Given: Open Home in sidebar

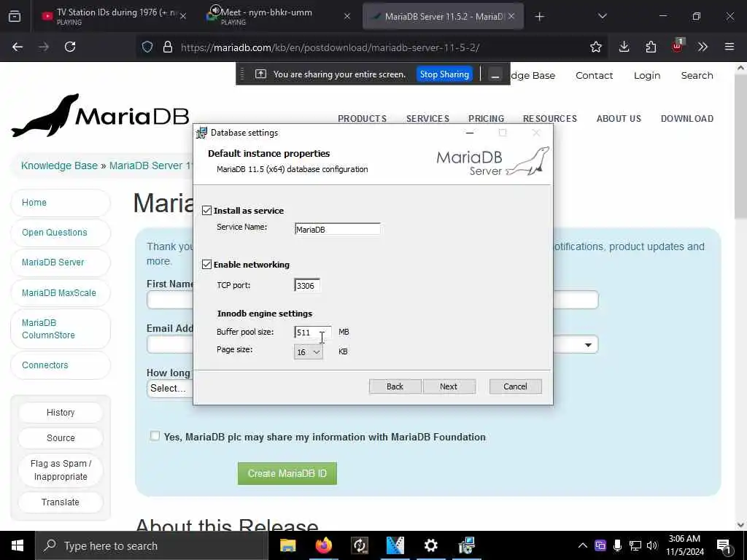Looking at the screenshot, I should point(61,203).
